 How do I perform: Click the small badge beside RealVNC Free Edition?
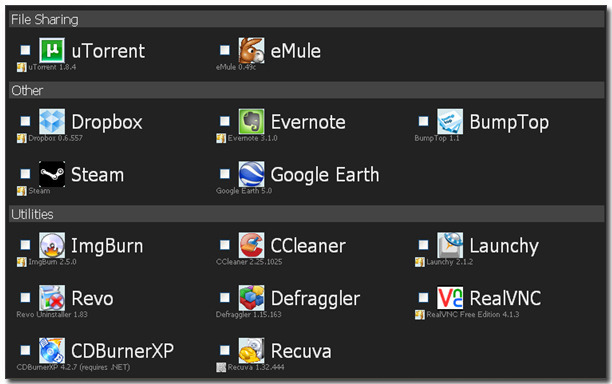420,315
